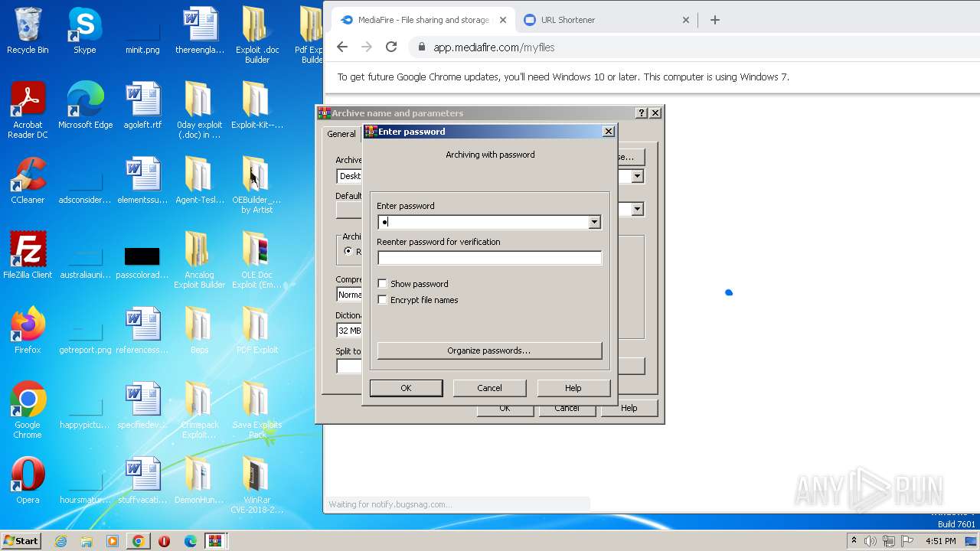
Task: Click the Reenter password verification field
Action: 489,258
